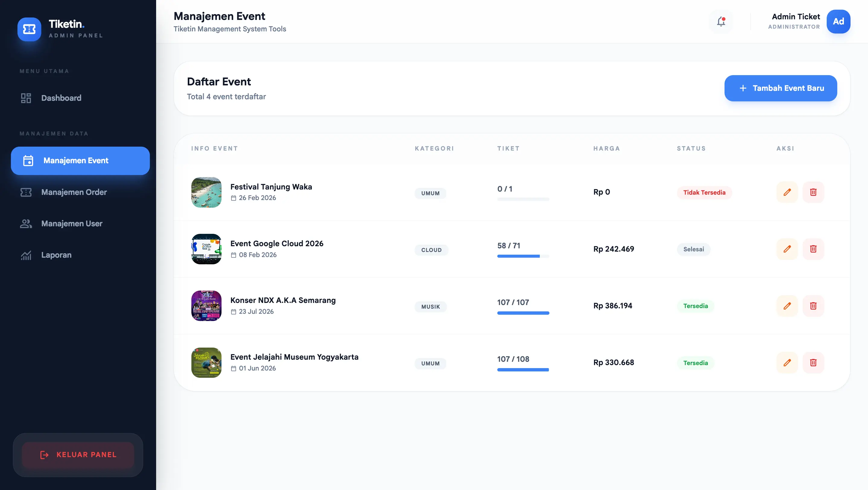Click the Google Cloud ticket progress bar
This screenshot has width=868, height=490.
(x=523, y=256)
